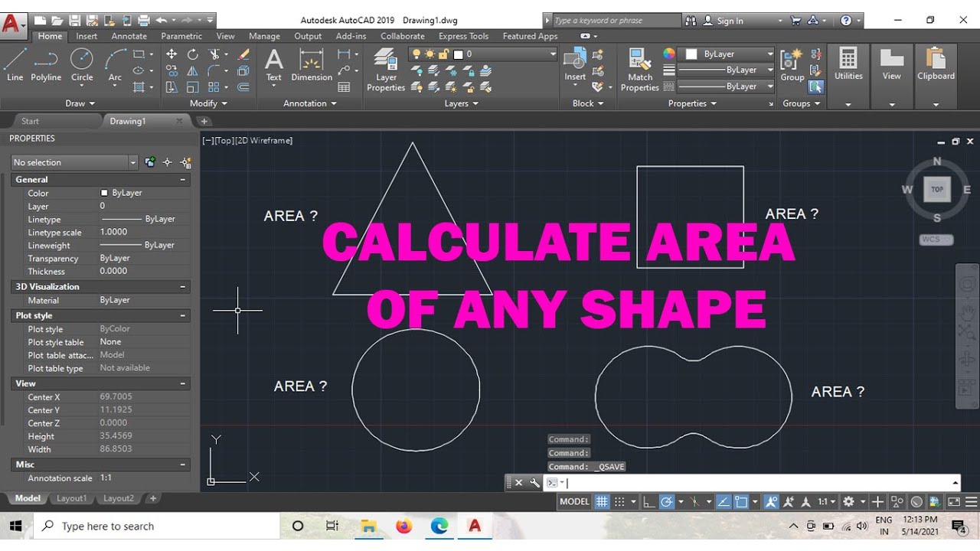Toggle 2D object snap in status bar

(x=741, y=502)
